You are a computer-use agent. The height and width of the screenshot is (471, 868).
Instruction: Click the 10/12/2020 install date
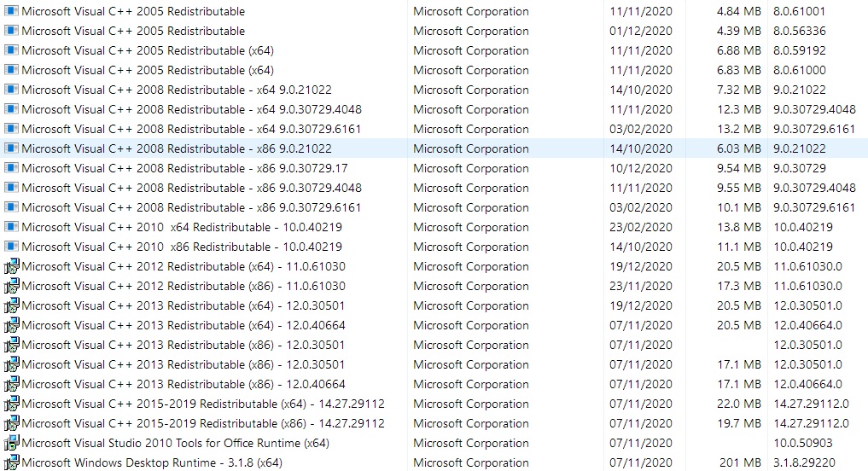pos(641,168)
